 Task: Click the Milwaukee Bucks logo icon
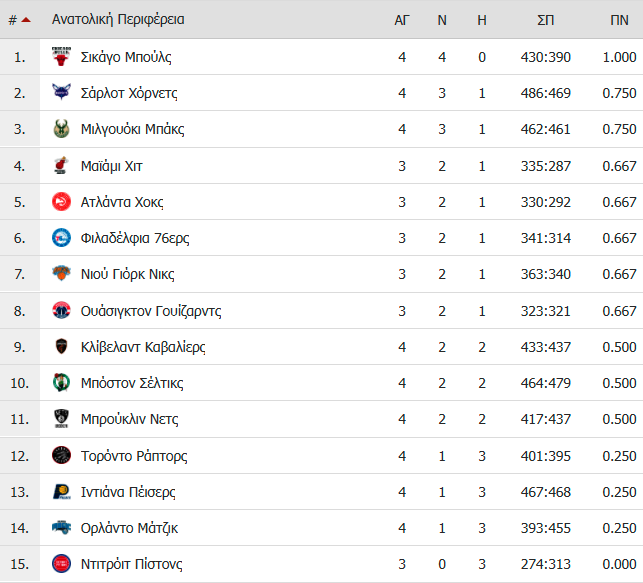tap(61, 129)
